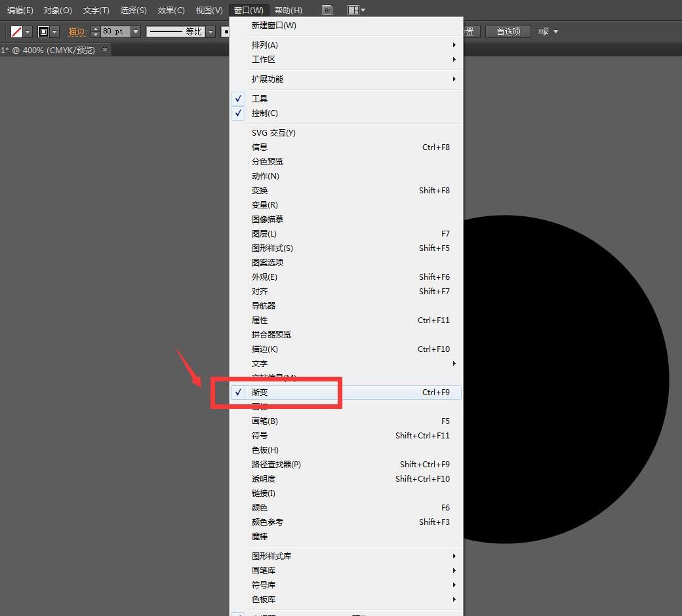Choose 新建窗口(W) menu item
682x616 pixels.
[346, 26]
